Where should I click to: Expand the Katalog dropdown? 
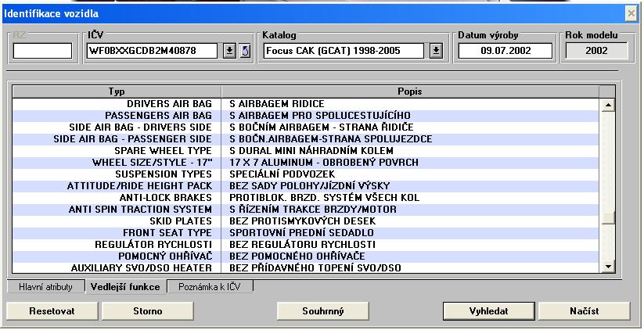[x=437, y=51]
